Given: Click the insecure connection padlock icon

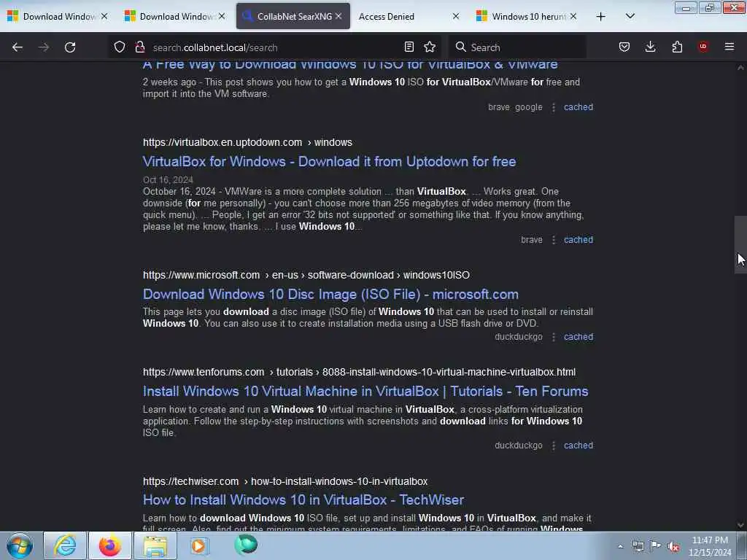Looking at the screenshot, I should click(139, 47).
